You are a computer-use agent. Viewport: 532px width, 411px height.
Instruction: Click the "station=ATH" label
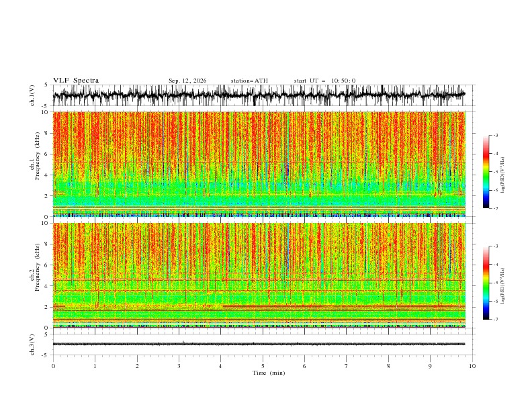coord(249,81)
